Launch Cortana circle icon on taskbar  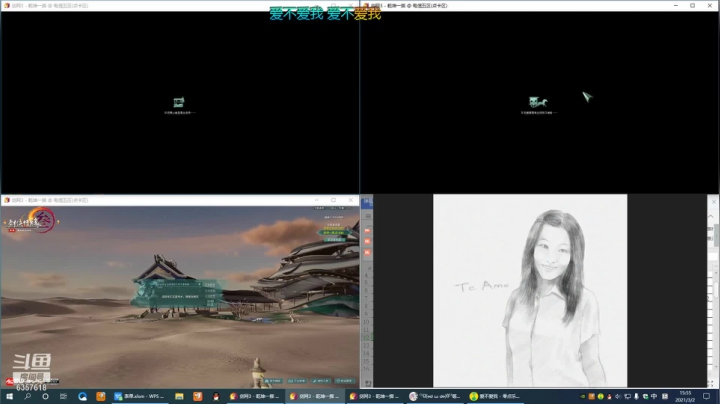(x=45, y=396)
